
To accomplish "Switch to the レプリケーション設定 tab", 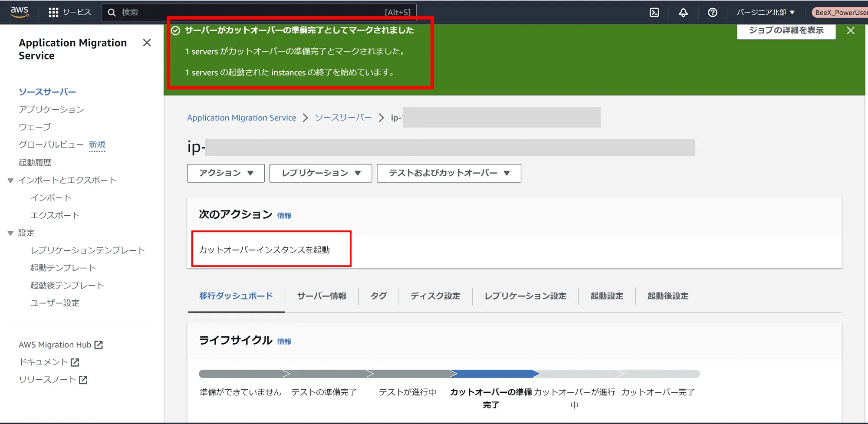I will pyautogui.click(x=525, y=296).
